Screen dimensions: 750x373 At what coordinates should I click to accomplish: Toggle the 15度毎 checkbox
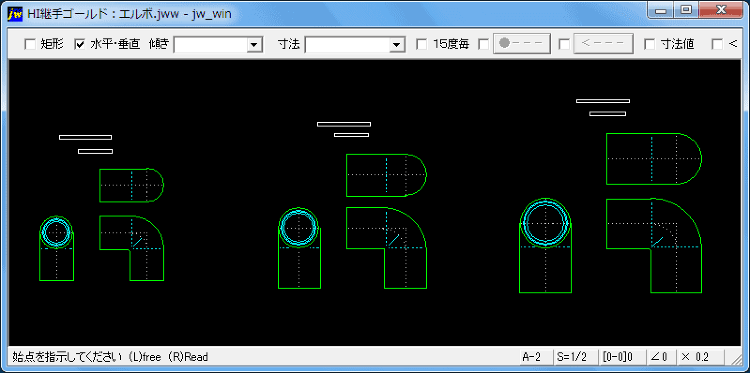pos(421,44)
